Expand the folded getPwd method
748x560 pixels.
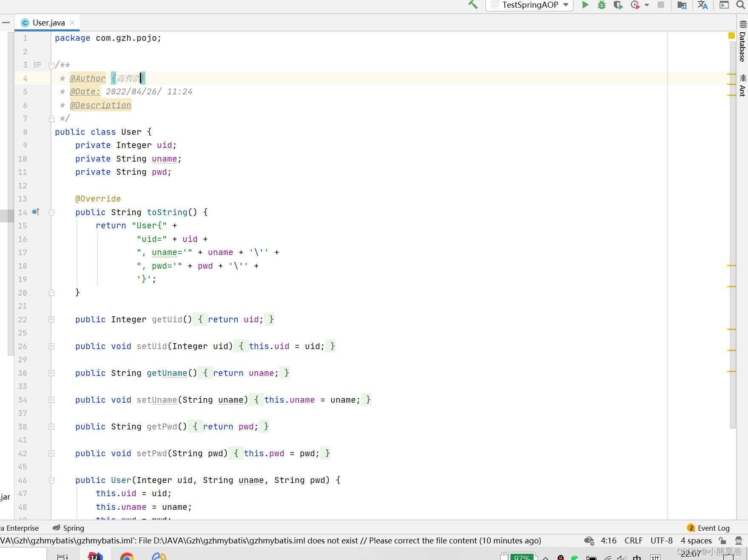pyautogui.click(x=51, y=426)
